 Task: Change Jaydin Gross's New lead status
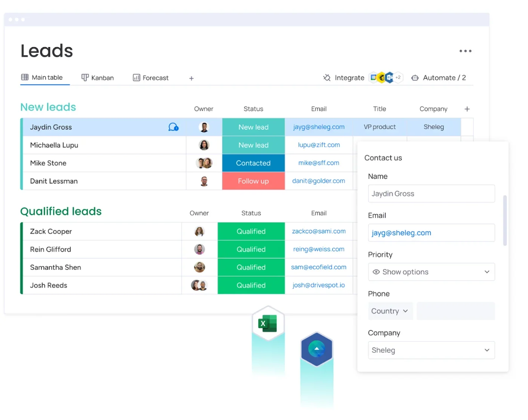pos(253,127)
